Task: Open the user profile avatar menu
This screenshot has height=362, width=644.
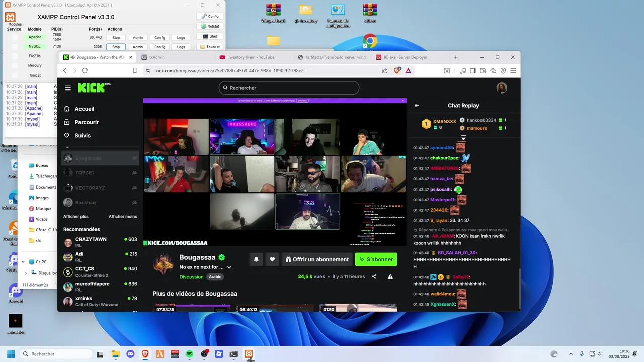Action: coord(502,88)
